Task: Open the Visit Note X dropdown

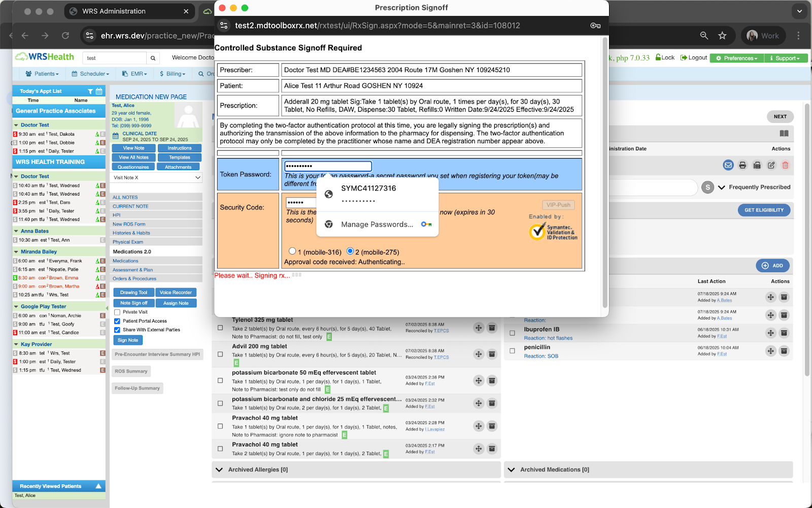Action: click(156, 178)
